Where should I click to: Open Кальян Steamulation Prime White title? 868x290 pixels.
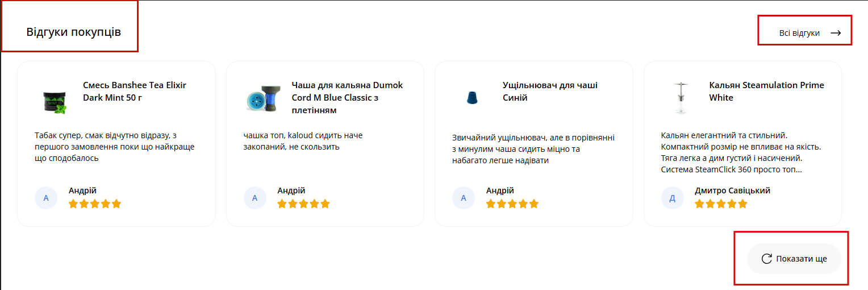click(766, 92)
